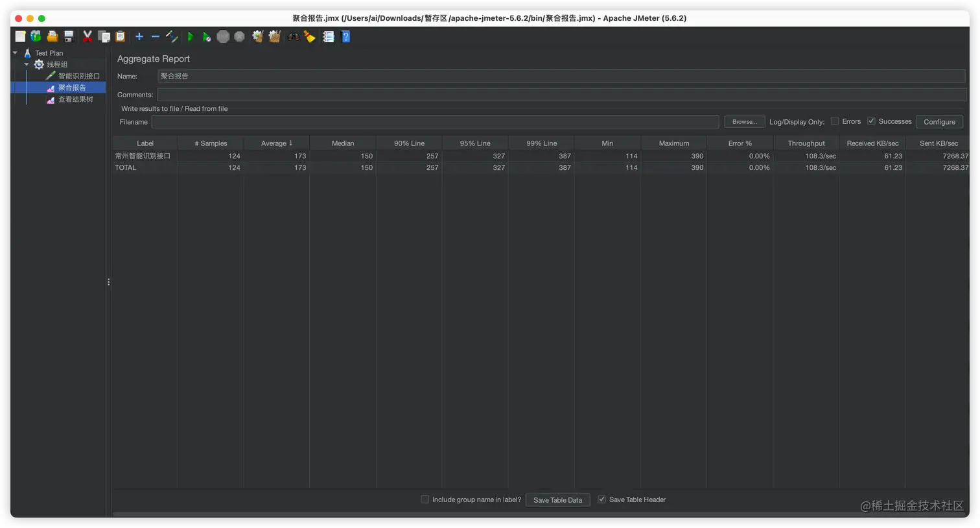Select the 智能识别接口 sampler node
The height and width of the screenshot is (528, 980).
pyautogui.click(x=79, y=77)
